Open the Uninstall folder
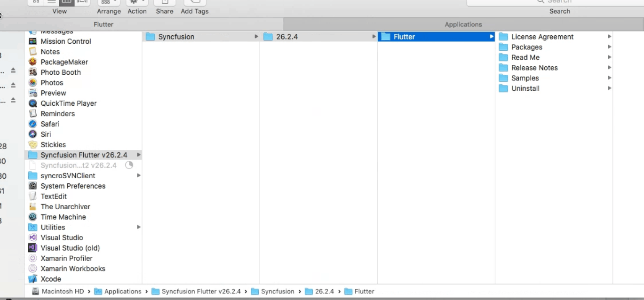 point(554,88)
